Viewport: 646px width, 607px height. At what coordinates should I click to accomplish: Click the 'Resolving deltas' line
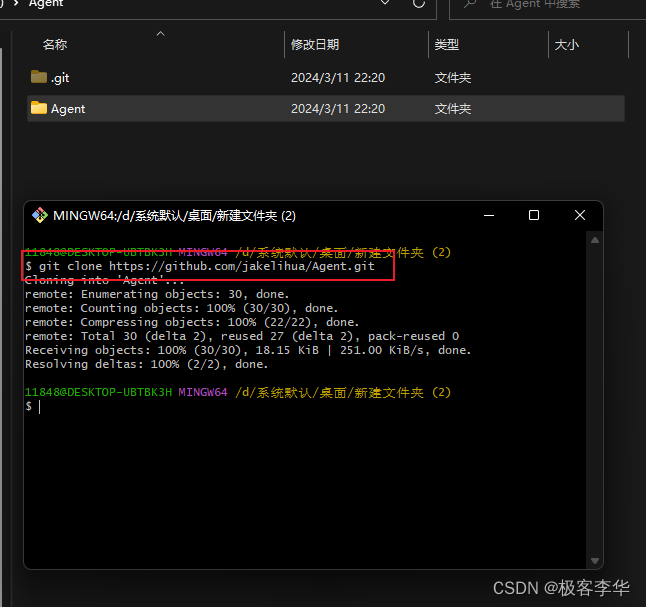(x=147, y=364)
